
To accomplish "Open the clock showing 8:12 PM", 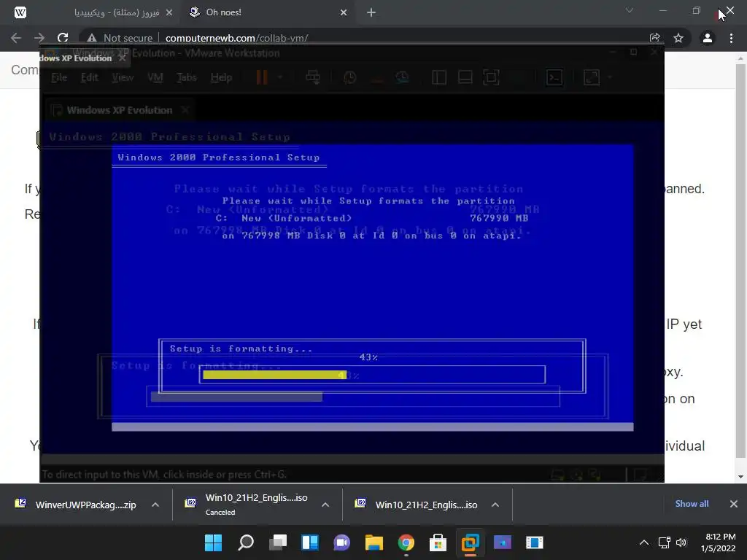I will point(718,542).
